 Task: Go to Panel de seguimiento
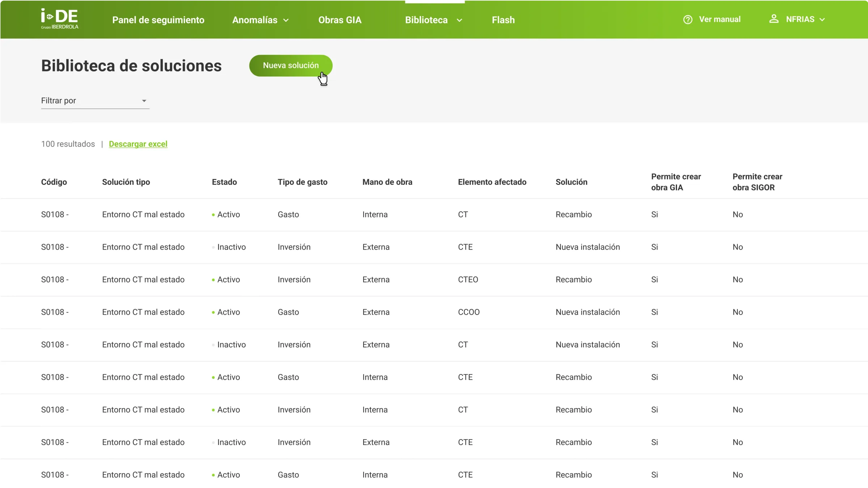pos(158,20)
